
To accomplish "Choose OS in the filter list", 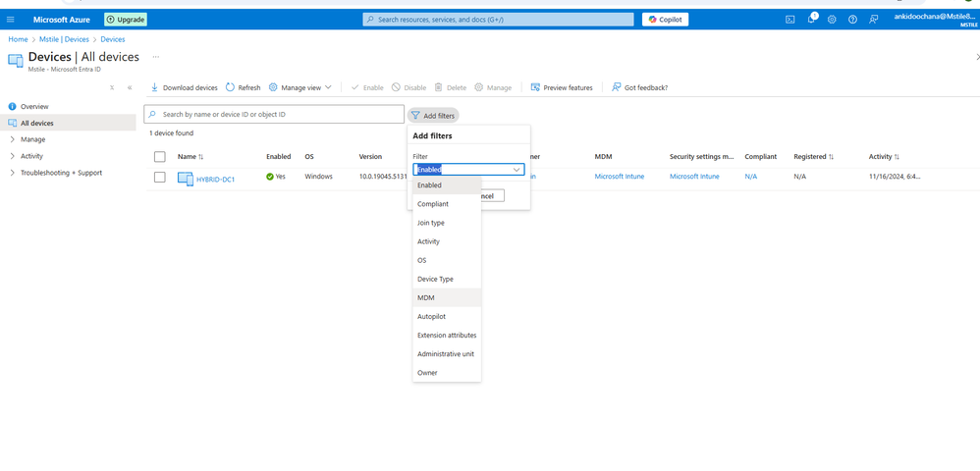I will [x=447, y=260].
